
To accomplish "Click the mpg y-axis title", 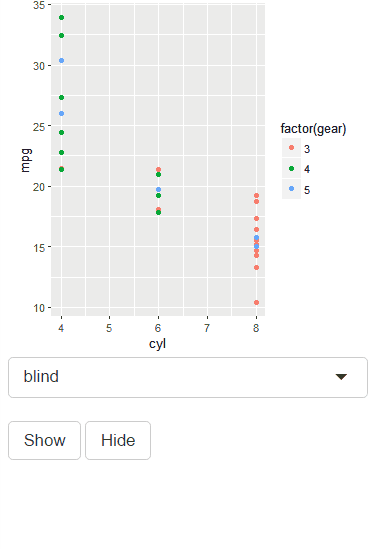I will tap(25, 160).
